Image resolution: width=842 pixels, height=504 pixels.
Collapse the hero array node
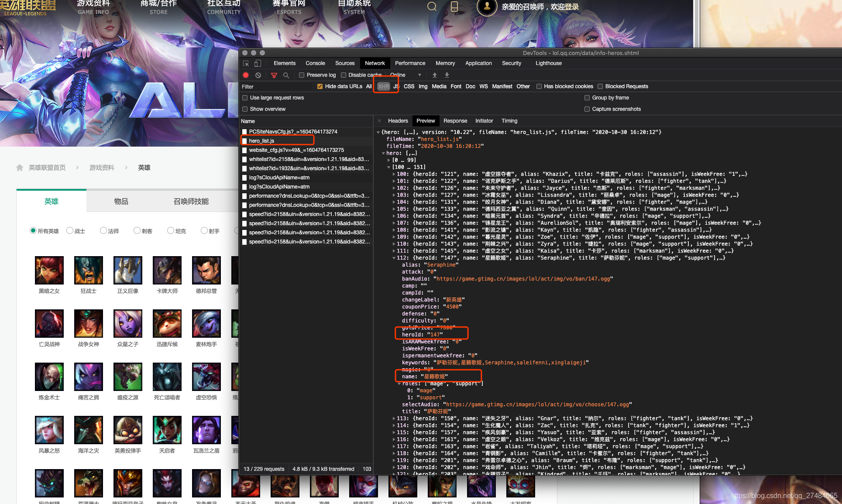coord(384,153)
